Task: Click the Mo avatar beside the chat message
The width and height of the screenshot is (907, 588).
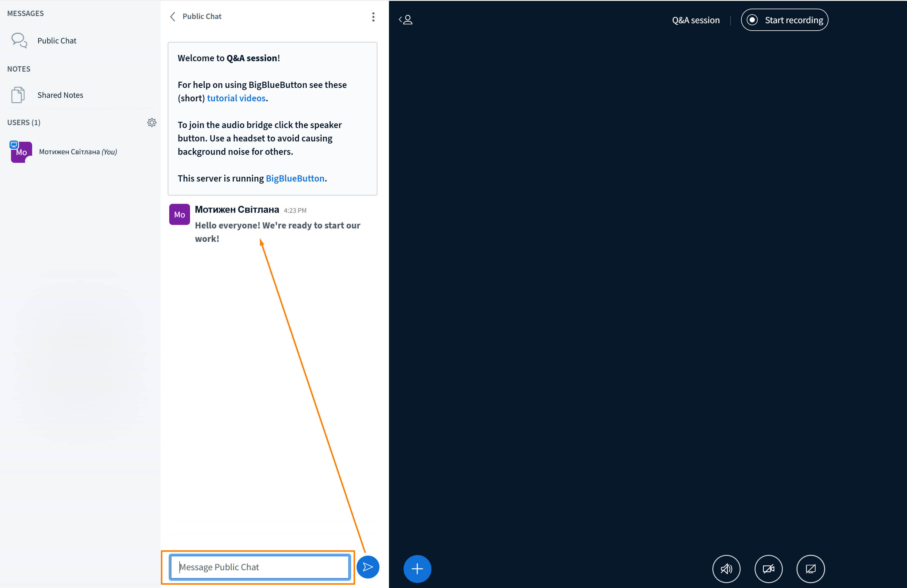Action: 180,215
